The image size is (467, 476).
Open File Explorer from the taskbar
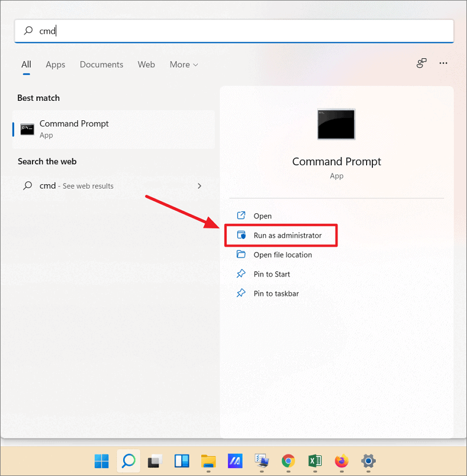[208, 461]
